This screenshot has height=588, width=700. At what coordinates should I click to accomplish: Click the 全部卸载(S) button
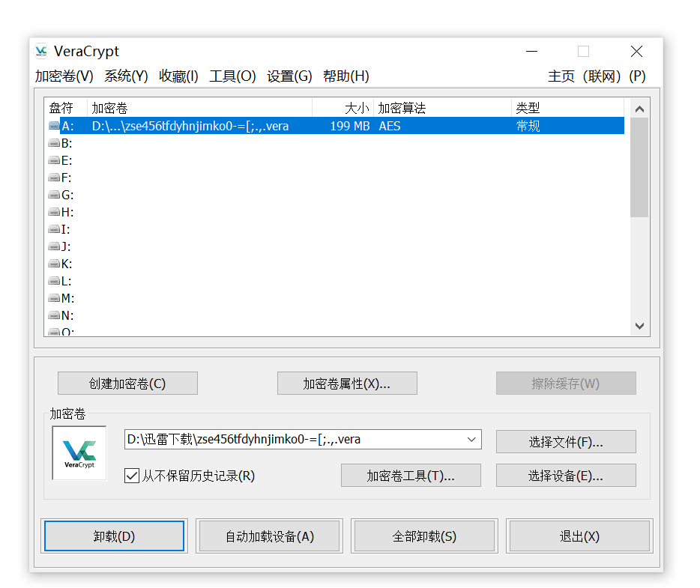tap(424, 536)
